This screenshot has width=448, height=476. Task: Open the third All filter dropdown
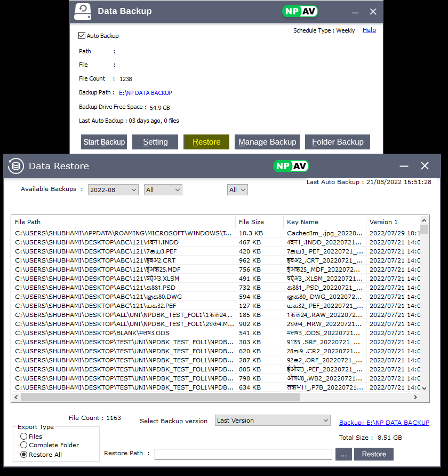pyautogui.click(x=237, y=190)
